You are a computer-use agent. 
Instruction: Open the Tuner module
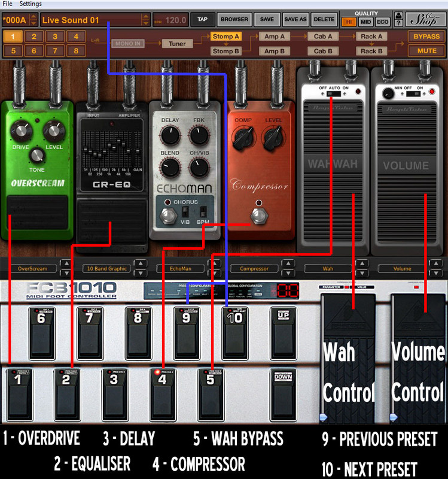[177, 44]
